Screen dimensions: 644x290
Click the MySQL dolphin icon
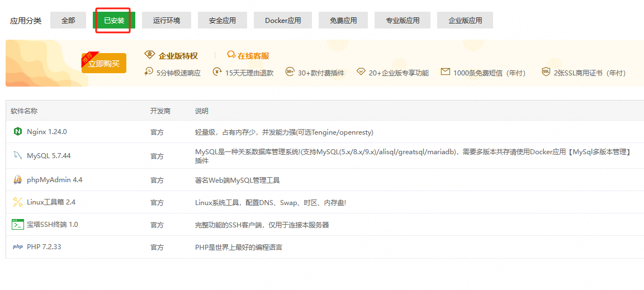[18, 155]
